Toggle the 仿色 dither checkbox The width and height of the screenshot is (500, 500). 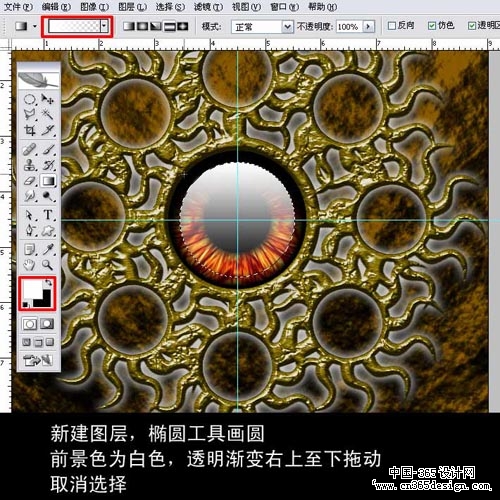point(432,26)
